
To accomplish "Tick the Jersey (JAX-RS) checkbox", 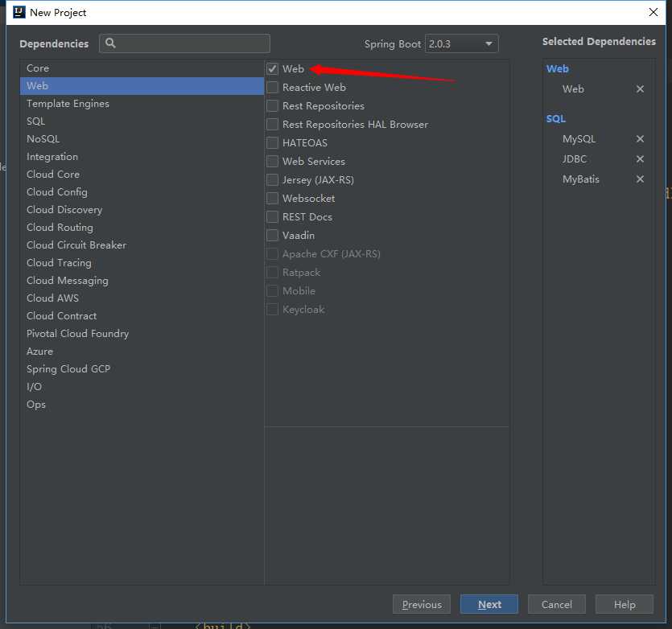I will tap(273, 180).
